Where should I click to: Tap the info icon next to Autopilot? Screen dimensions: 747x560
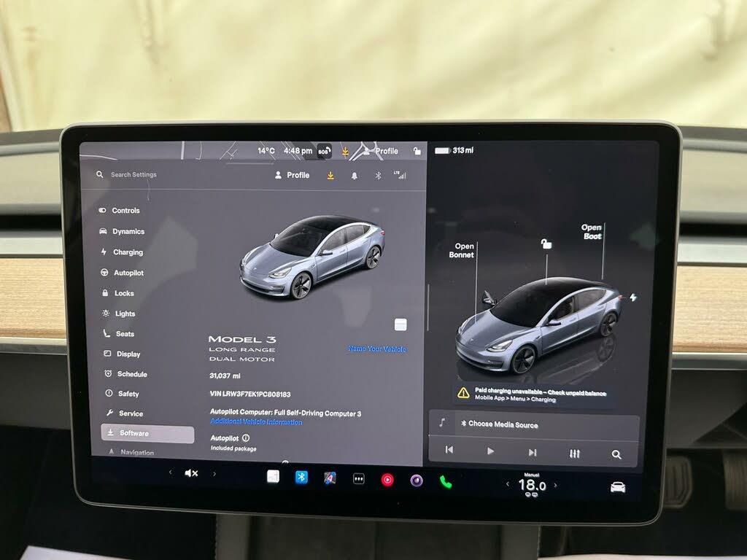[x=246, y=437]
